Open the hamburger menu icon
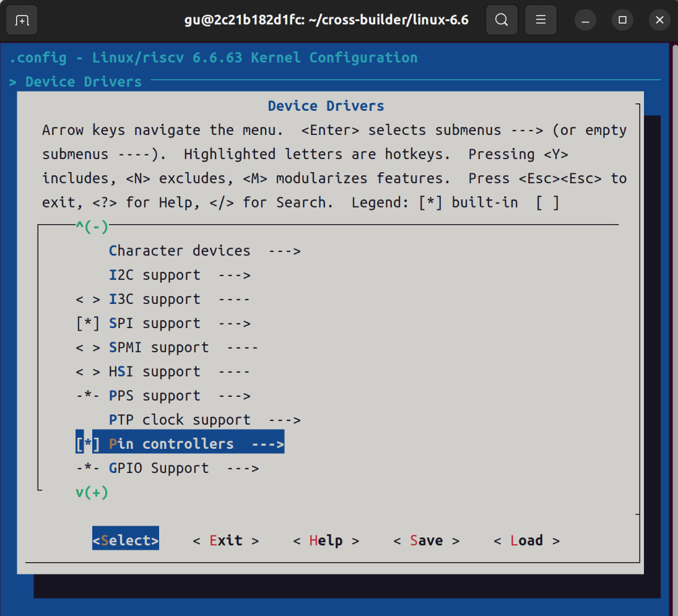This screenshot has height=616, width=678. tap(541, 20)
